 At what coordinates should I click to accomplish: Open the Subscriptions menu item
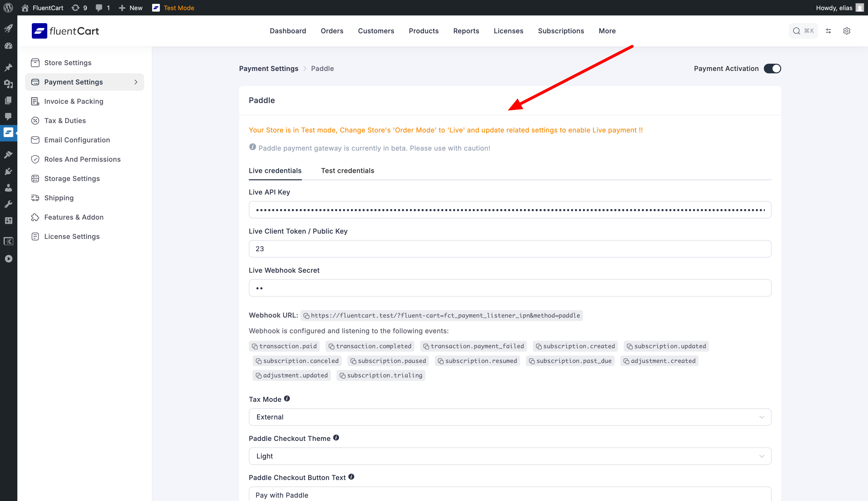click(x=561, y=31)
